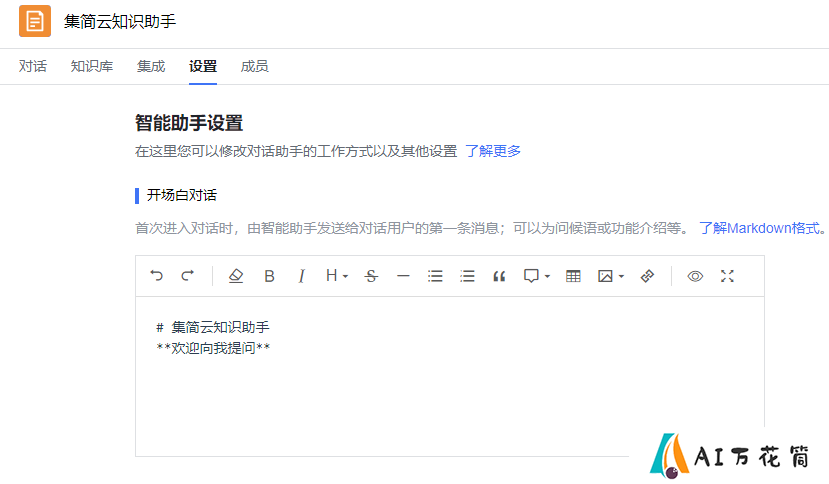Switch to the 对话 tab
The height and width of the screenshot is (484, 829).
pyautogui.click(x=33, y=67)
